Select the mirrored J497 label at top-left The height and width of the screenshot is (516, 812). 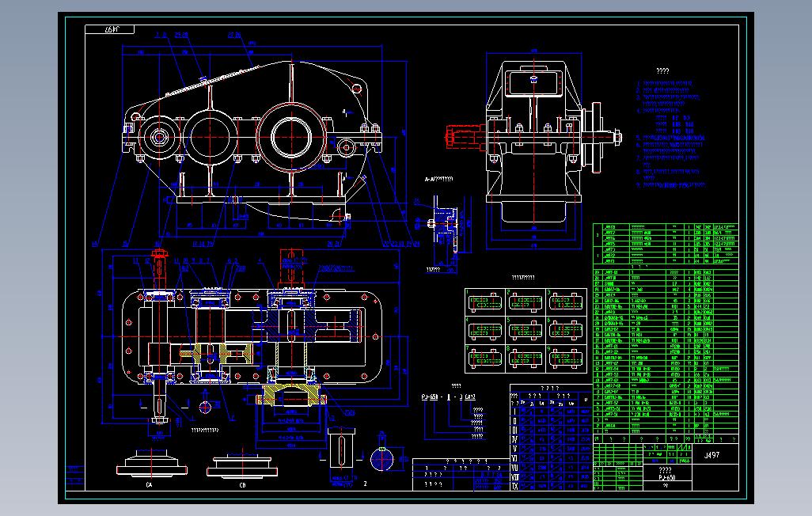[x=112, y=29]
